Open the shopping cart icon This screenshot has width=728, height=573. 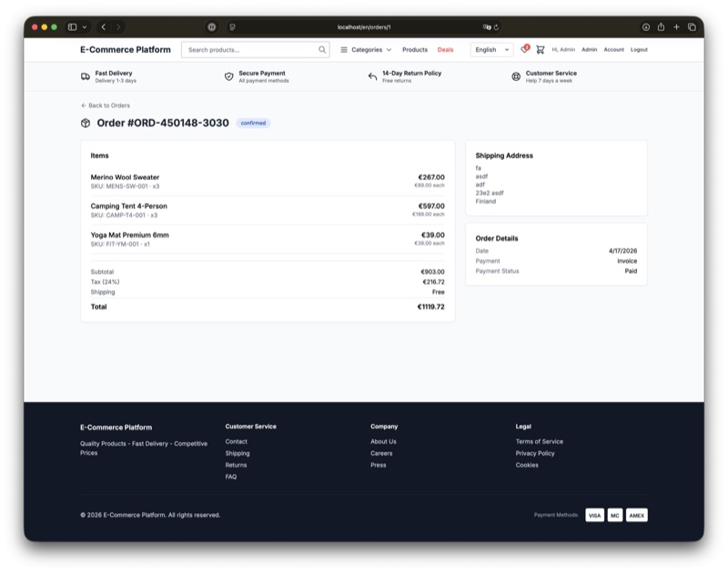pyautogui.click(x=540, y=50)
